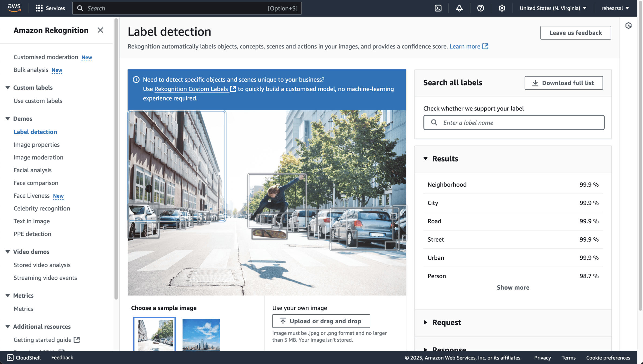Open the notifications bell
Screen dimensions: 643x364
tap(459, 8)
